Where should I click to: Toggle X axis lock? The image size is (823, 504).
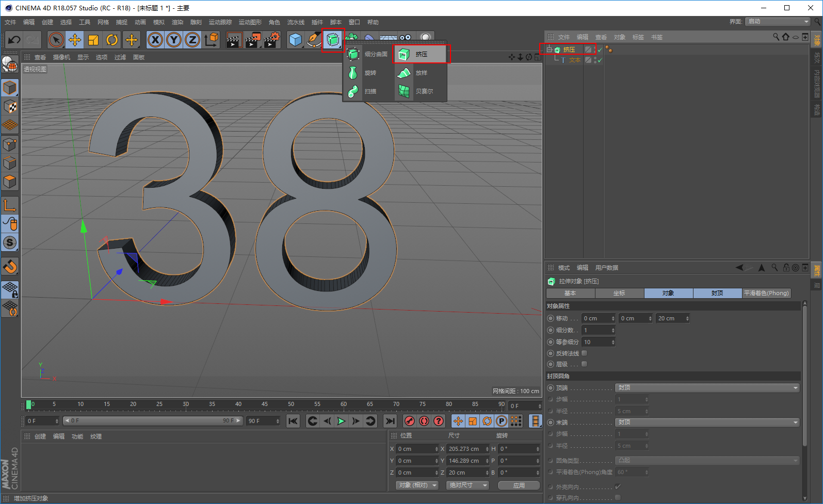click(155, 40)
